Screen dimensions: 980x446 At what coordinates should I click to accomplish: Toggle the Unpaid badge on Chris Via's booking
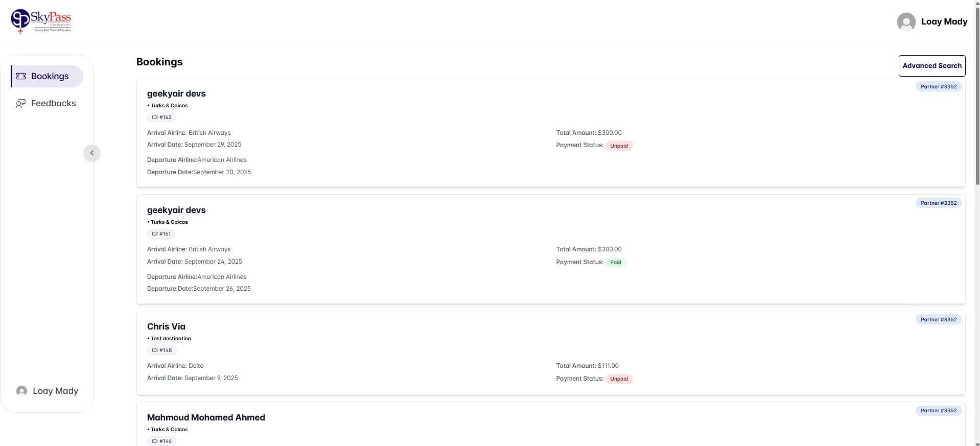(619, 379)
